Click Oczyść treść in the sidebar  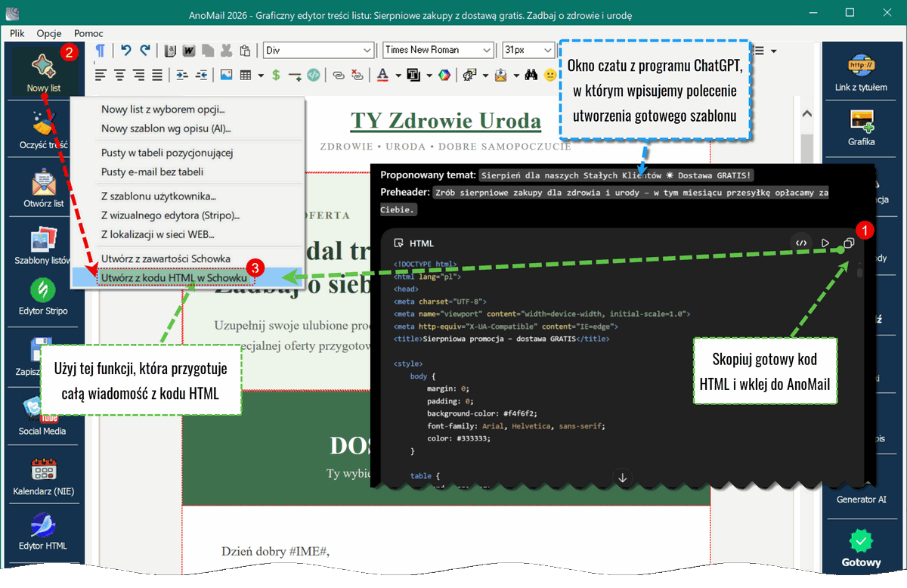43,130
